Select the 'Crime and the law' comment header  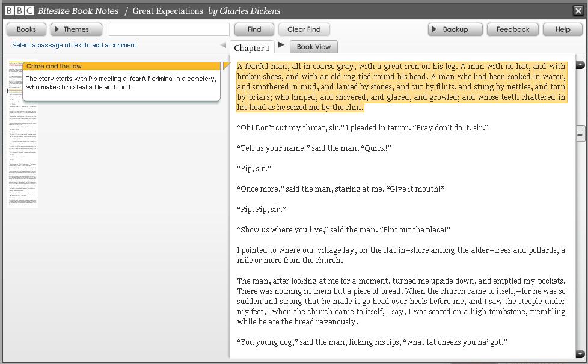point(120,66)
